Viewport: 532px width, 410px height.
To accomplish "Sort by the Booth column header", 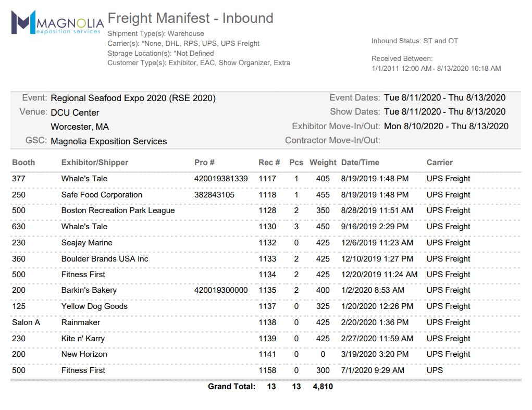I will pyautogui.click(x=23, y=163).
